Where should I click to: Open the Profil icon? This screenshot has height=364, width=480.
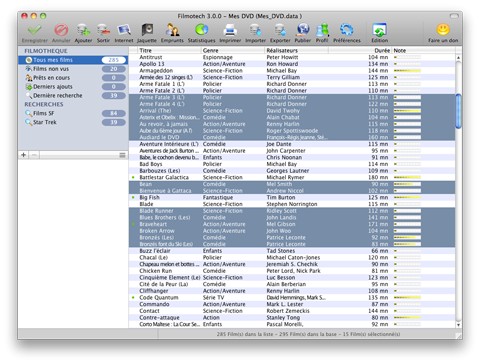tap(322, 30)
